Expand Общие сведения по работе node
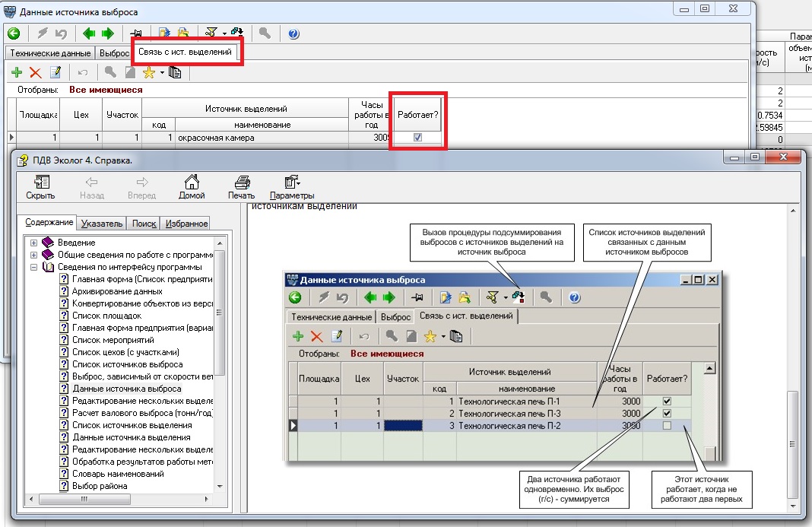This screenshot has height=527, width=812. (33, 255)
